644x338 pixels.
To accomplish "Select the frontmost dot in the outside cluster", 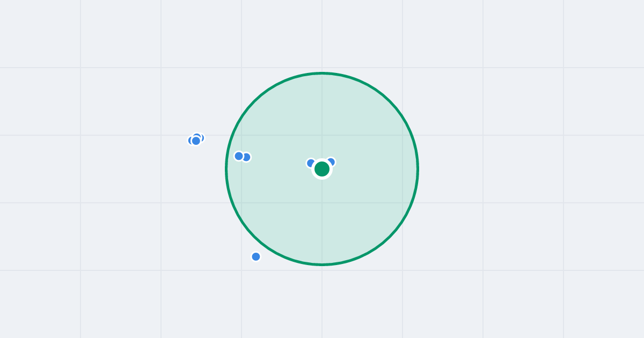I will (196, 141).
